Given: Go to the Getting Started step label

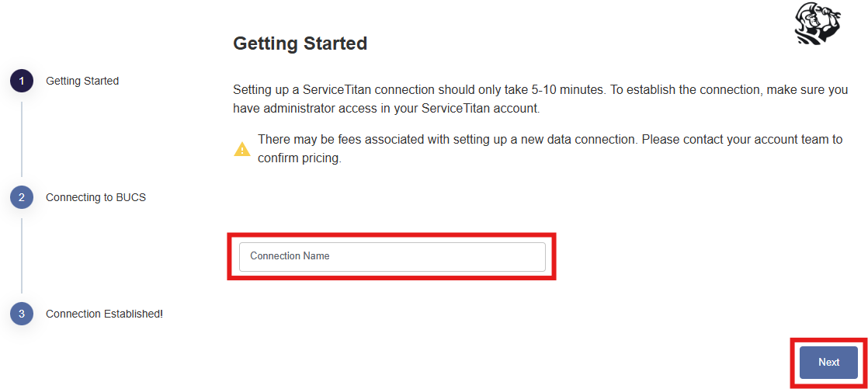Looking at the screenshot, I should [x=82, y=81].
